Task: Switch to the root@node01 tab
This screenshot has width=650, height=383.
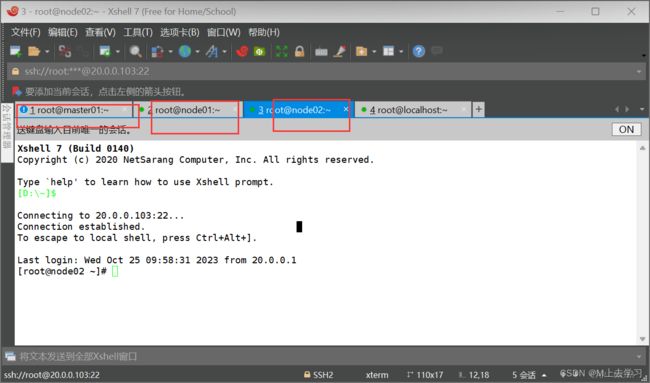Action: click(x=188, y=110)
